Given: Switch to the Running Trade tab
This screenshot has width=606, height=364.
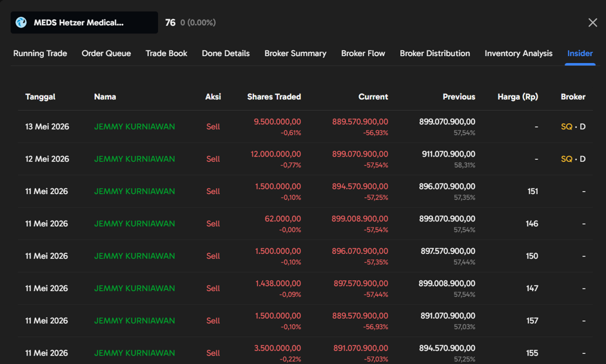Looking at the screenshot, I should tap(40, 53).
